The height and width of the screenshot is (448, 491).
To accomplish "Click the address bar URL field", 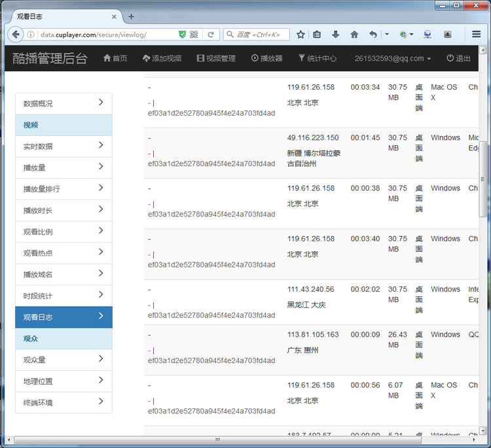I will (x=107, y=35).
